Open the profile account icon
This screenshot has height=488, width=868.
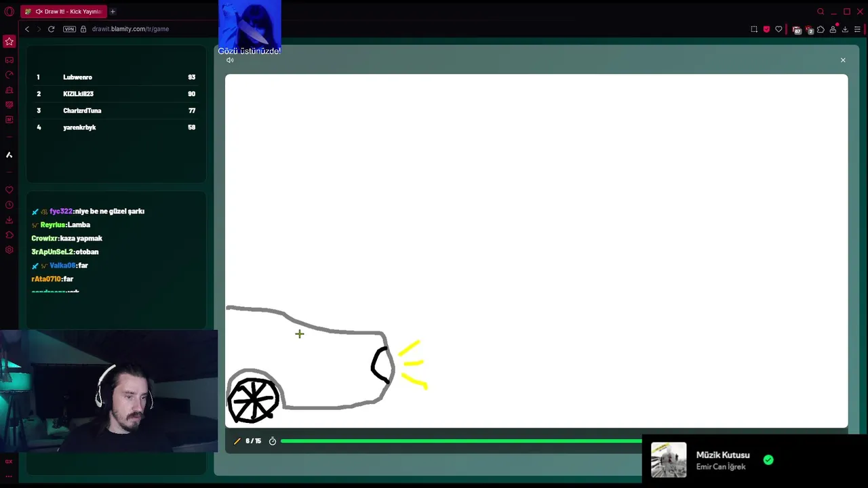coord(833,29)
